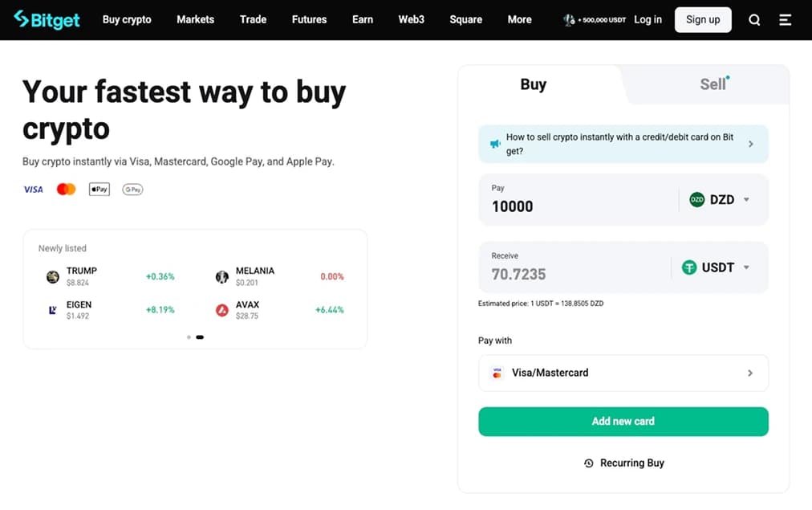
Task: Switch to first carousel page dot
Action: click(x=189, y=337)
